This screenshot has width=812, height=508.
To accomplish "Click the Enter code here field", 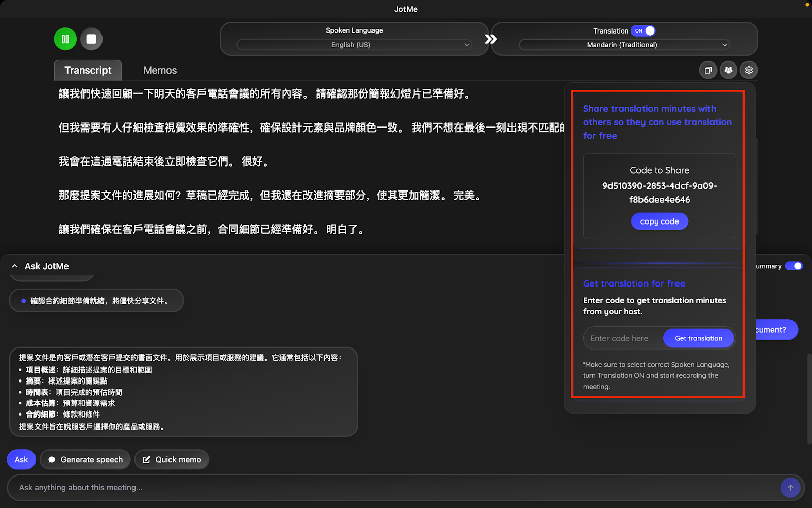I will 620,338.
